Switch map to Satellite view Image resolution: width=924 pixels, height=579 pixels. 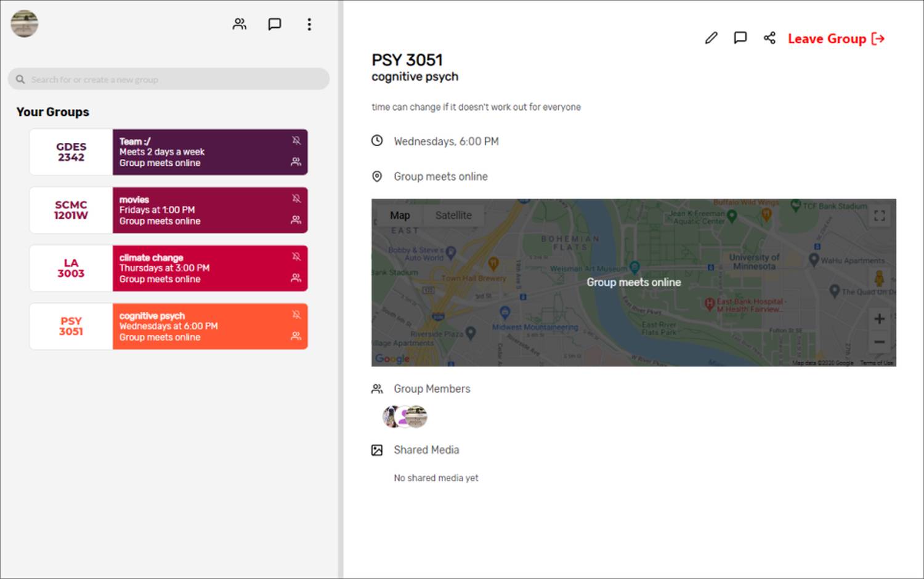[453, 216]
